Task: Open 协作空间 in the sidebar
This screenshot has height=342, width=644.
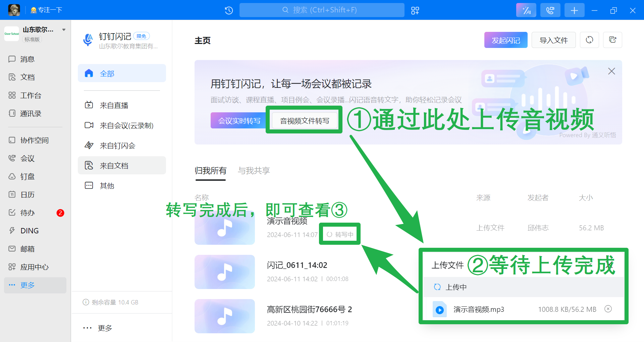Action: pyautogui.click(x=35, y=140)
